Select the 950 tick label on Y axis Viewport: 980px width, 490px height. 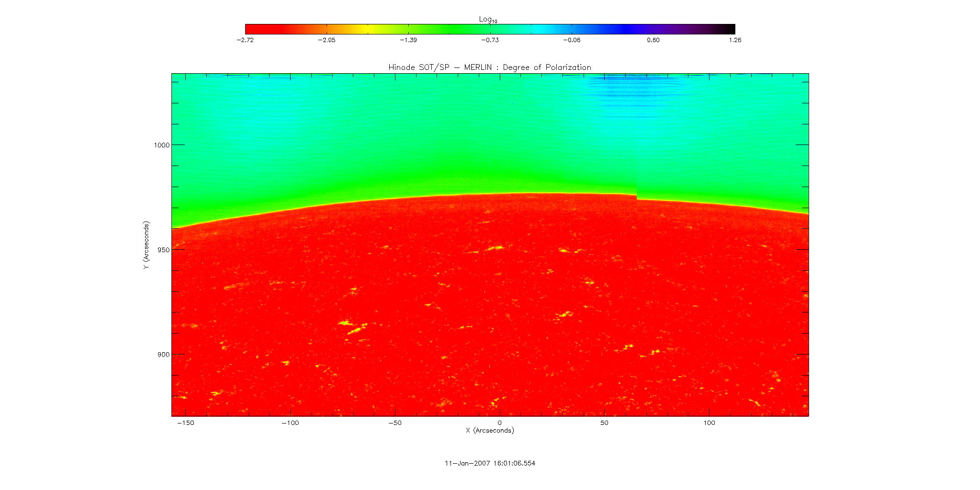pyautogui.click(x=163, y=250)
